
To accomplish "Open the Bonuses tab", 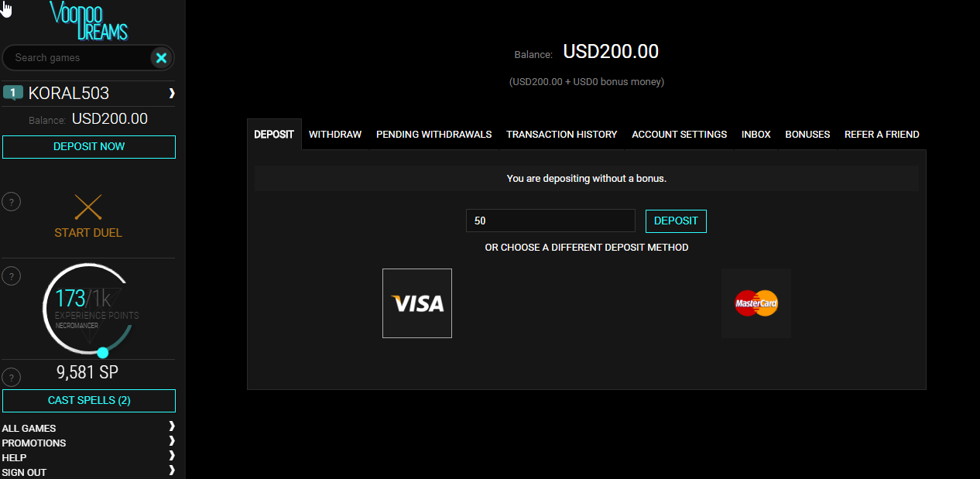I will coord(807,134).
